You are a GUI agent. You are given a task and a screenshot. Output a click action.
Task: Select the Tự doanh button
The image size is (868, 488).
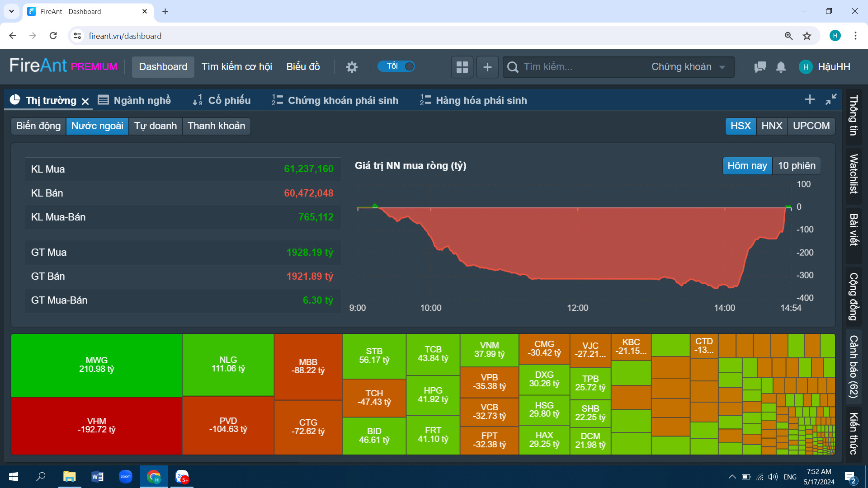coord(156,126)
